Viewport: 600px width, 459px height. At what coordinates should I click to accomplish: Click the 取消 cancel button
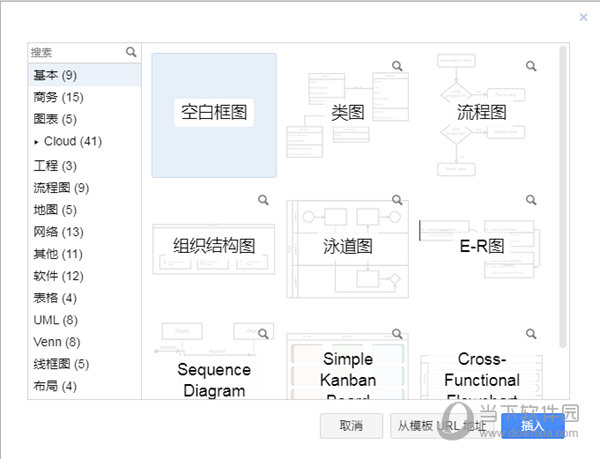pos(351,425)
